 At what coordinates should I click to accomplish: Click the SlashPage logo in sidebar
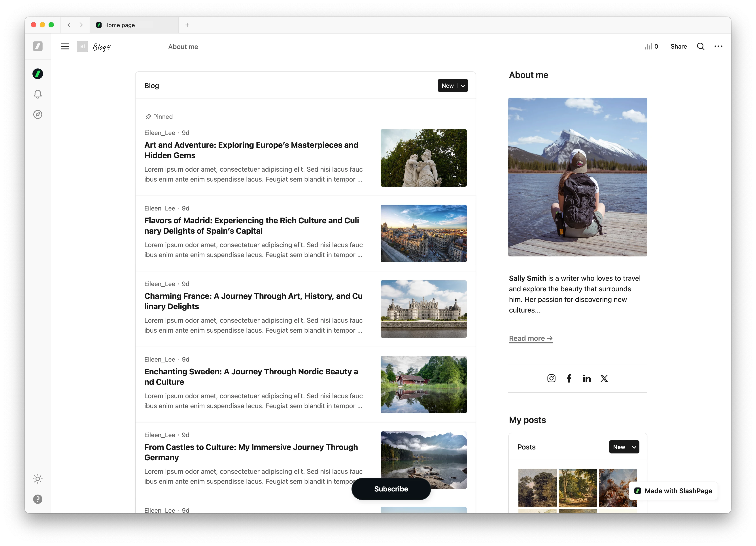[38, 46]
